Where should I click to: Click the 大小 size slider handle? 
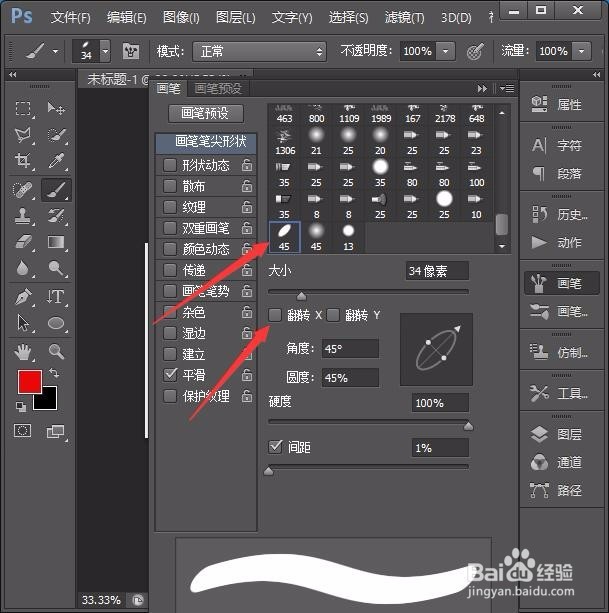pyautogui.click(x=301, y=296)
